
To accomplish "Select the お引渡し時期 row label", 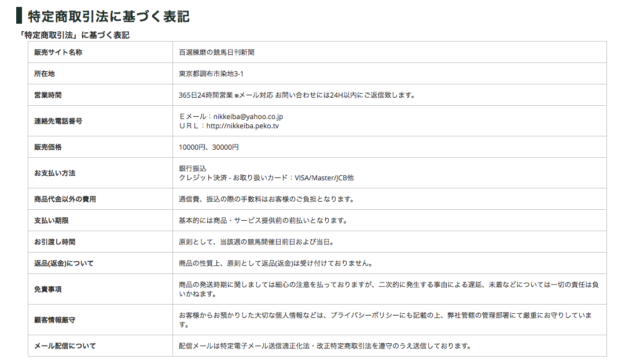I will coord(55,242).
